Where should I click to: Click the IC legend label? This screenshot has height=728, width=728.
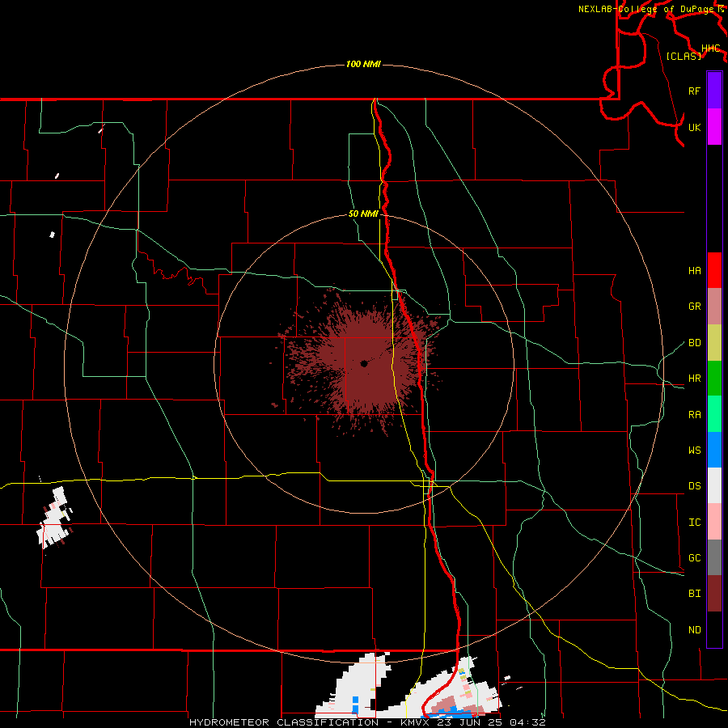pos(695,523)
